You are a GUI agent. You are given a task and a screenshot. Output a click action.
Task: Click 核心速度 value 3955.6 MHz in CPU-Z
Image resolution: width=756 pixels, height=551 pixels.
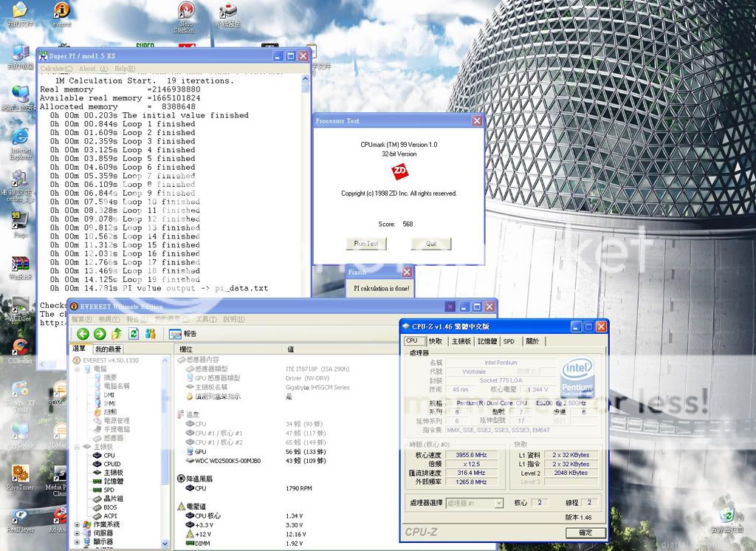tap(472, 455)
